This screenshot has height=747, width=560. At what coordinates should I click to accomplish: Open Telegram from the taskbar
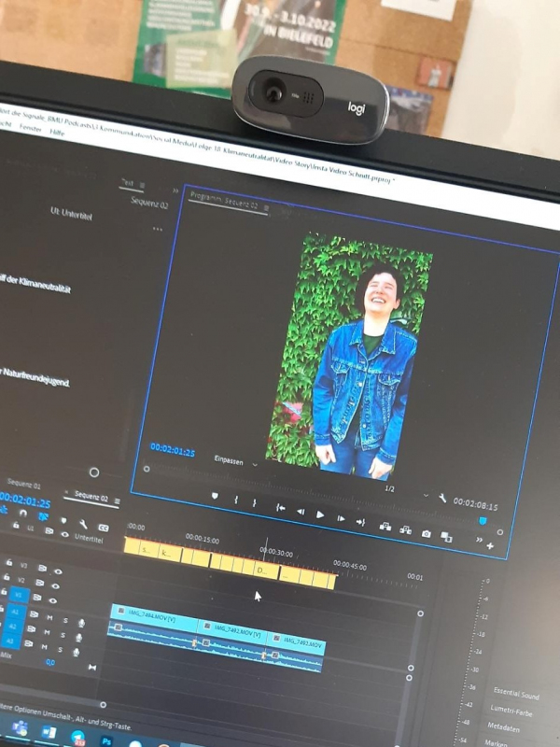coord(78,738)
